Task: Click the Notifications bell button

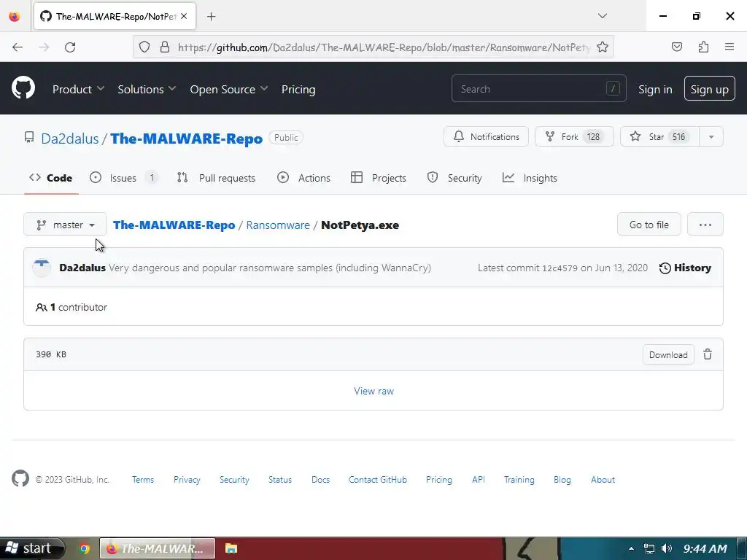Action: click(x=486, y=137)
